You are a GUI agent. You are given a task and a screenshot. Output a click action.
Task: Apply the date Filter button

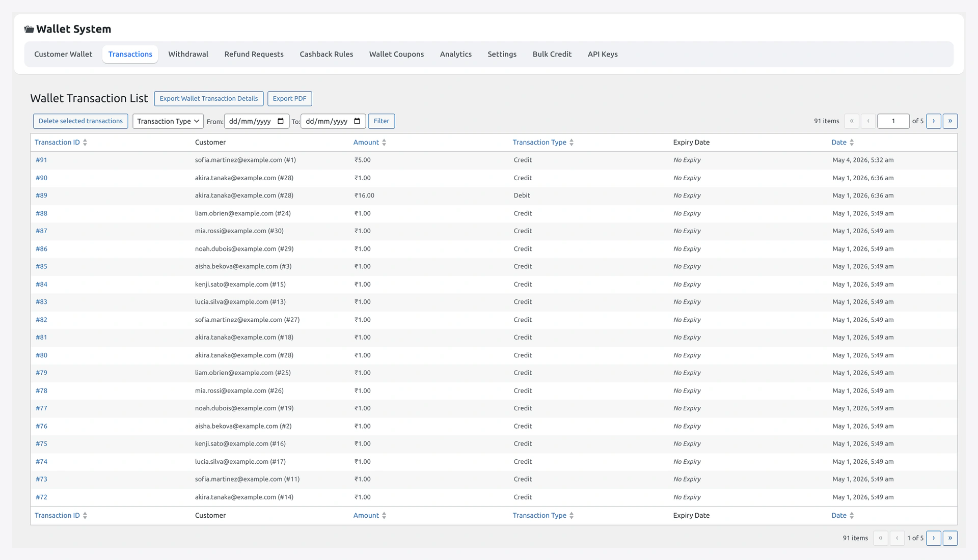point(382,121)
